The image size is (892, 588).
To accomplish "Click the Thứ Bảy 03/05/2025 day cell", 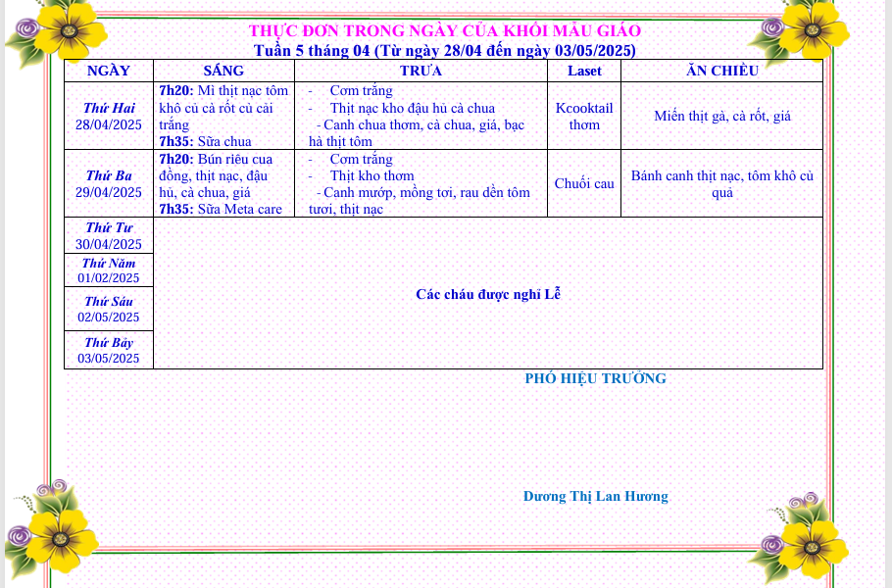I will tap(109, 350).
